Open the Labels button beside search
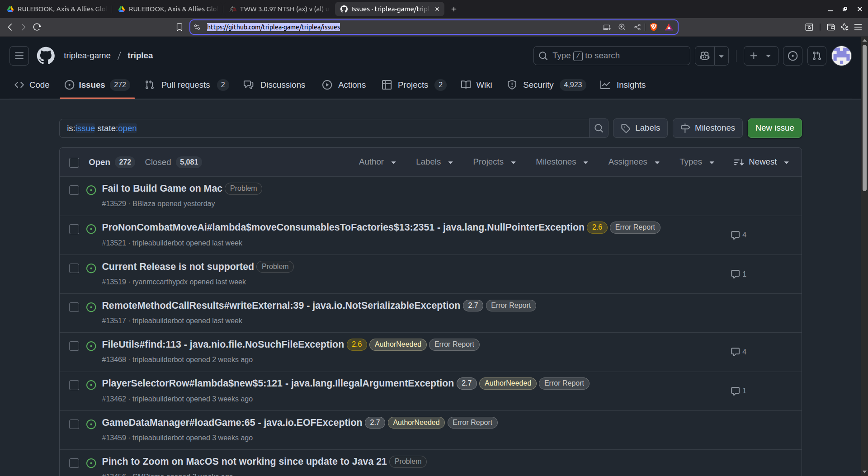Image resolution: width=868 pixels, height=476 pixels. tap(640, 128)
